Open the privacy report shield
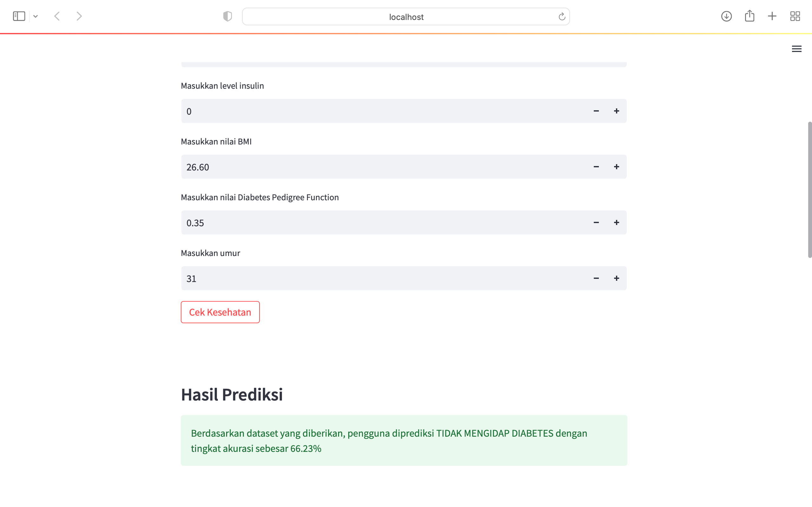 tap(227, 16)
